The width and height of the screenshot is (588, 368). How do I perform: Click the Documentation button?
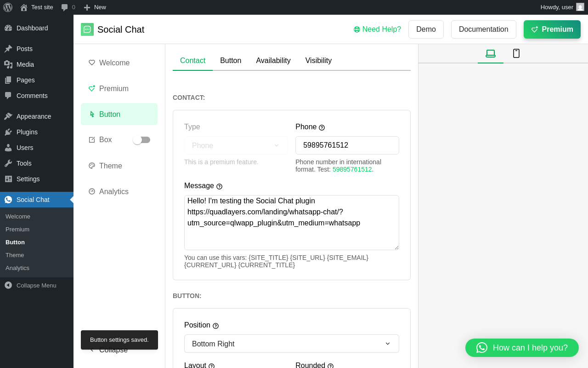coord(483,29)
